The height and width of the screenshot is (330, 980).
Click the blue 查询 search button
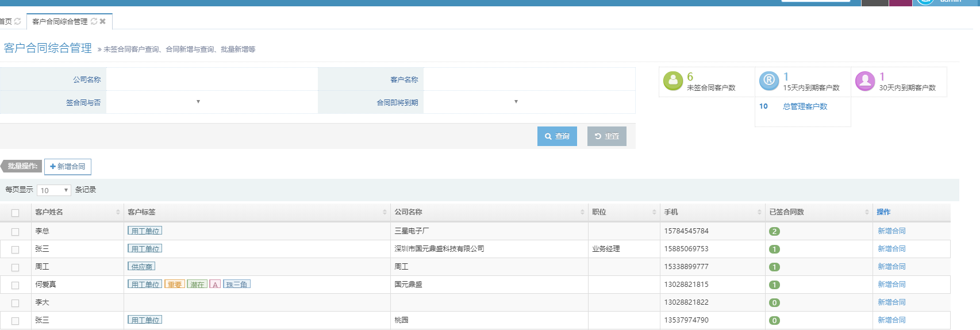coord(556,136)
